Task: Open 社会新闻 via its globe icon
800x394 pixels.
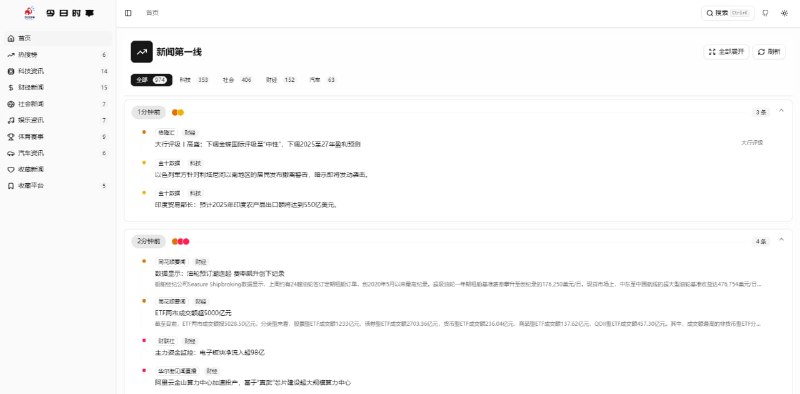Action: click(x=11, y=104)
